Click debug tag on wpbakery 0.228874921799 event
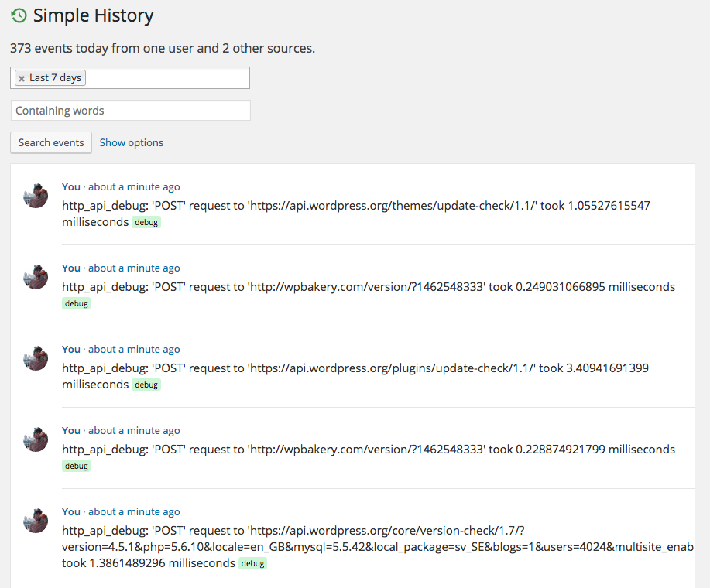This screenshot has width=710, height=588. coord(76,466)
